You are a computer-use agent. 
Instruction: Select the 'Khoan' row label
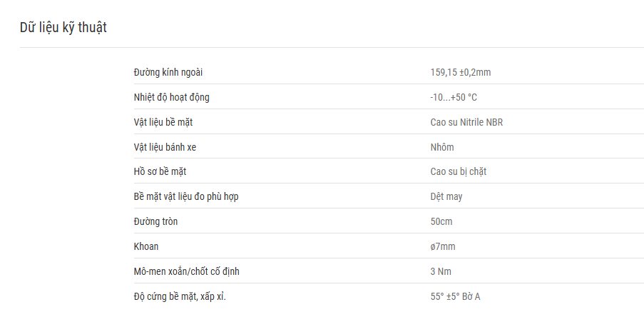click(145, 247)
